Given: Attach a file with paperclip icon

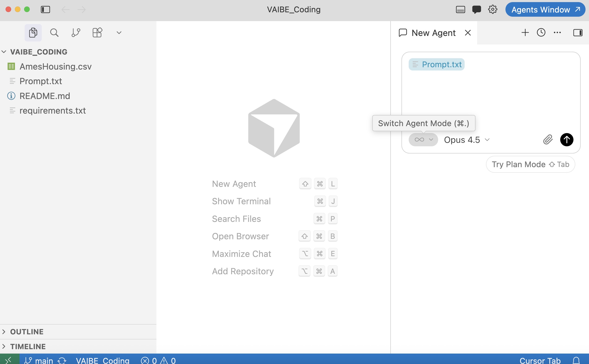Looking at the screenshot, I should click(548, 140).
